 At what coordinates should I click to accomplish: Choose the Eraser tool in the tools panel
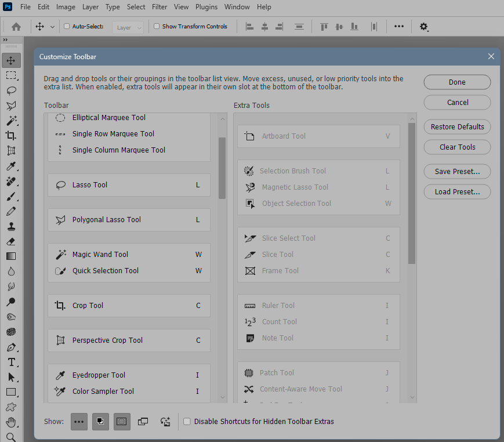[11, 241]
